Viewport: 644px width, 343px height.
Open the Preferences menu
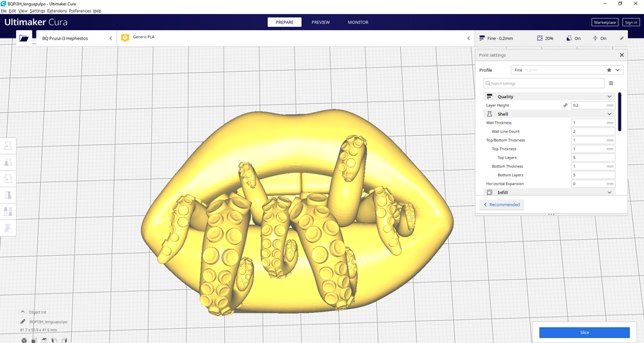(x=79, y=11)
